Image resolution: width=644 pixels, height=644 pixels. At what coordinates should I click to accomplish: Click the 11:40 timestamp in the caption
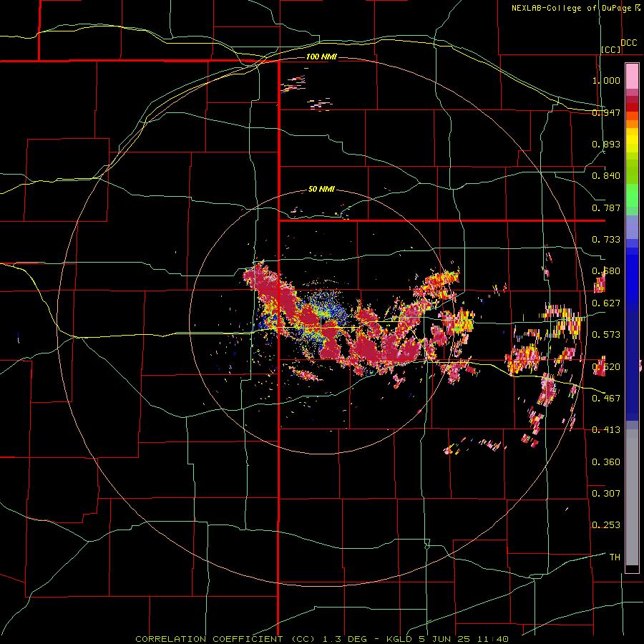493,639
